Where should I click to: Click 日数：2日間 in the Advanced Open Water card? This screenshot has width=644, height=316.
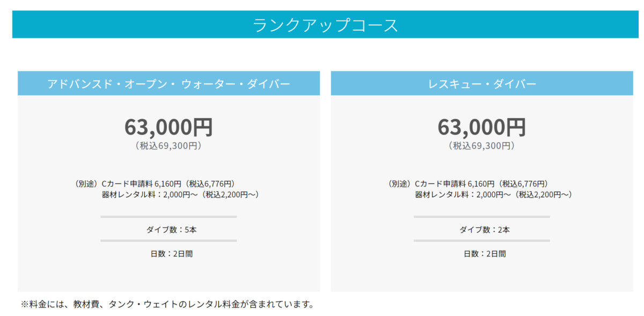coord(169,254)
